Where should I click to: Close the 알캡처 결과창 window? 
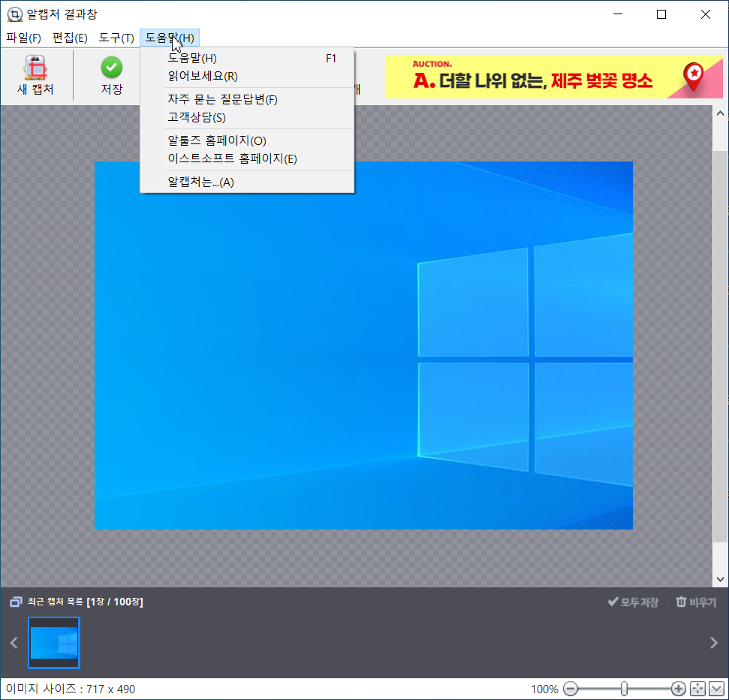click(x=705, y=14)
